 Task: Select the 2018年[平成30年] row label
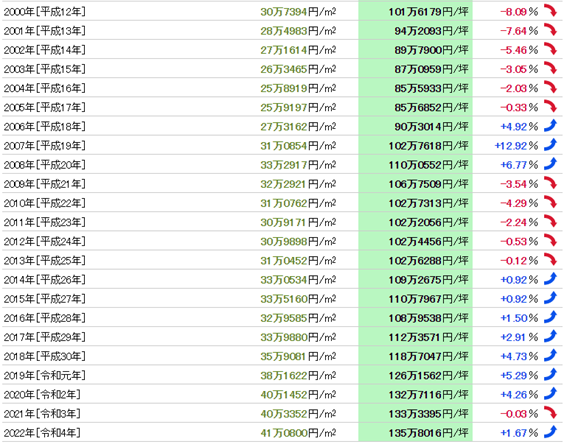[x=44, y=356]
